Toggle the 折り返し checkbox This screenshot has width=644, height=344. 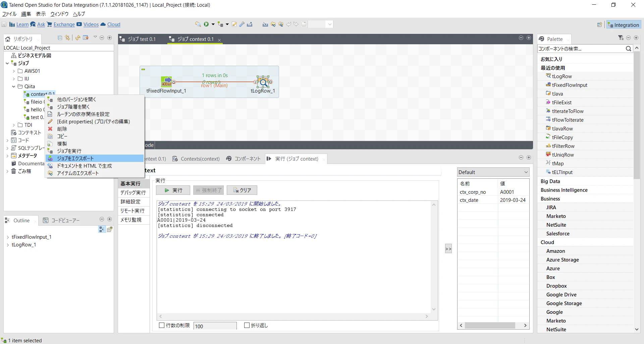[x=247, y=325]
